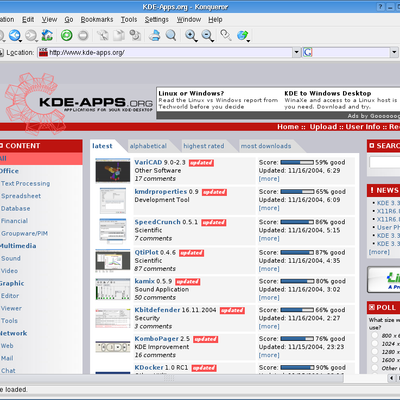Click the Google search input field
The width and height of the screenshot is (400, 400).
click(x=351, y=52)
